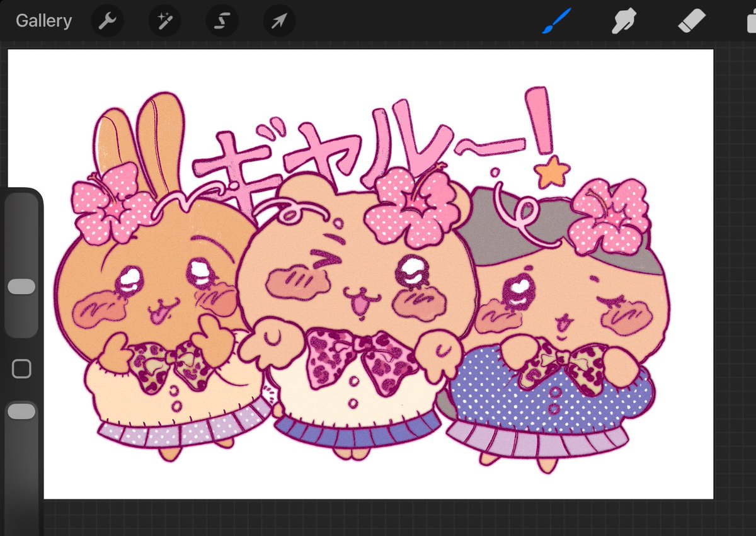Open the Adjustments magic wand menu
Viewport: 756px width, 536px height.
(x=164, y=21)
